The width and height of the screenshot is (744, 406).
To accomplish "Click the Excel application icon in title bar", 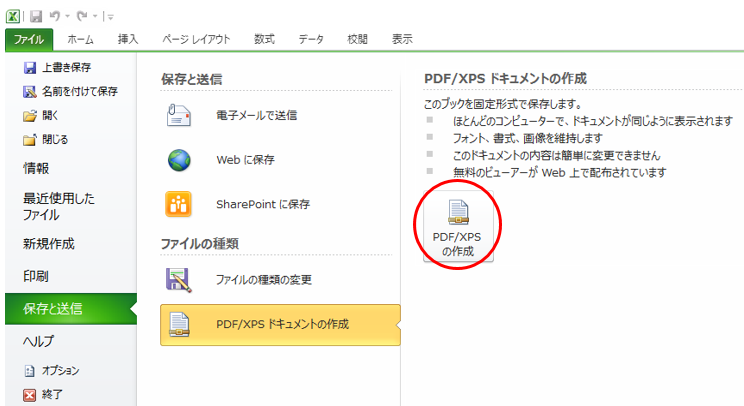I will pos(12,17).
